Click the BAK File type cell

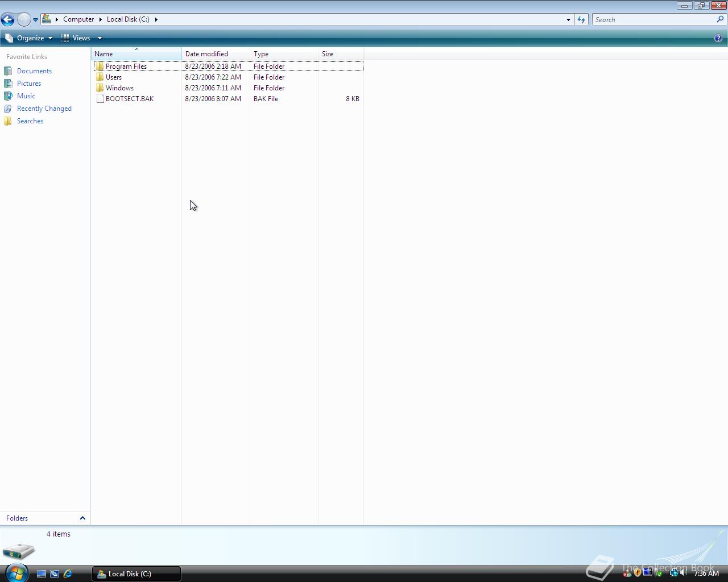(x=266, y=99)
